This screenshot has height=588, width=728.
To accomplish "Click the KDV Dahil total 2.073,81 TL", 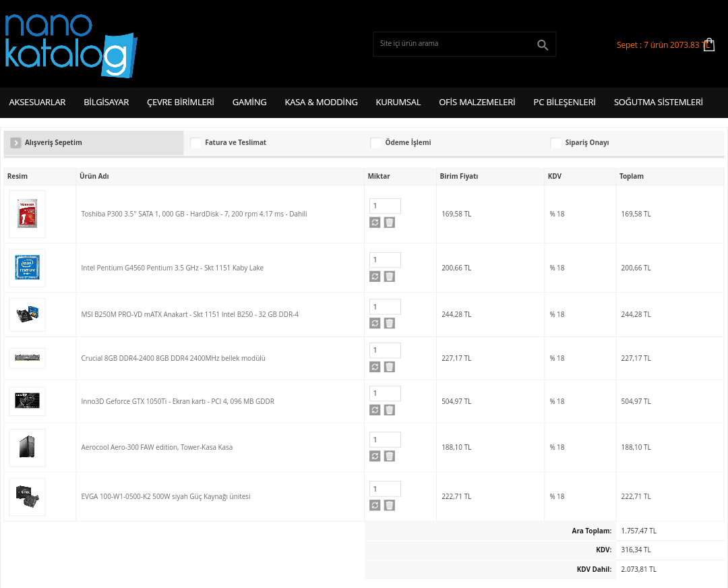I will pos(638,569).
